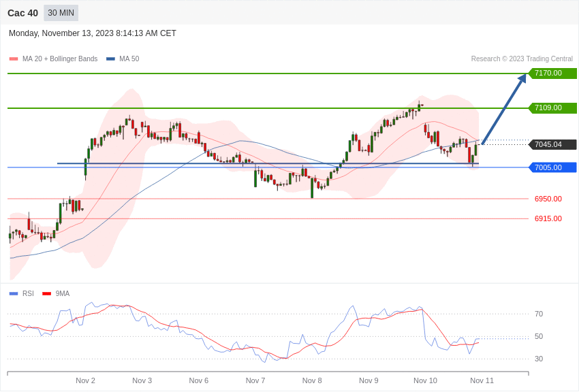Click the 30 MIN timeframe badge
The image size is (579, 392).
(61, 13)
